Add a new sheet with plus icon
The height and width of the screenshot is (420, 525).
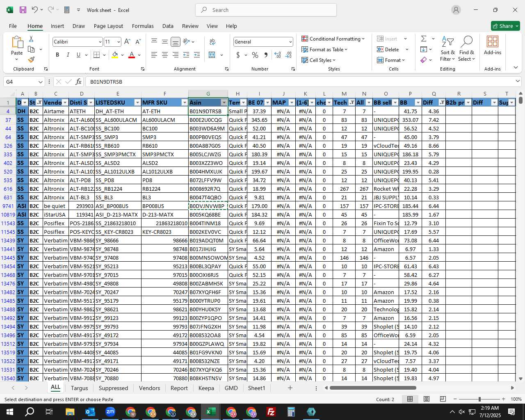pyautogui.click(x=290, y=388)
